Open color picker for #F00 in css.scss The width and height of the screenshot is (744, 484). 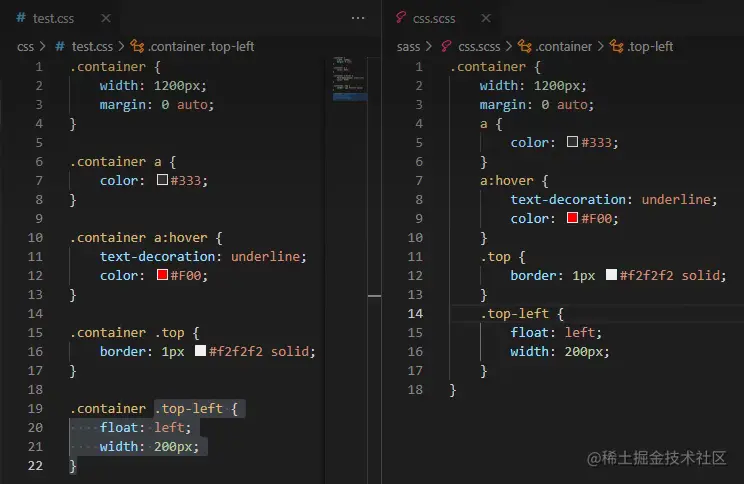click(x=572, y=218)
